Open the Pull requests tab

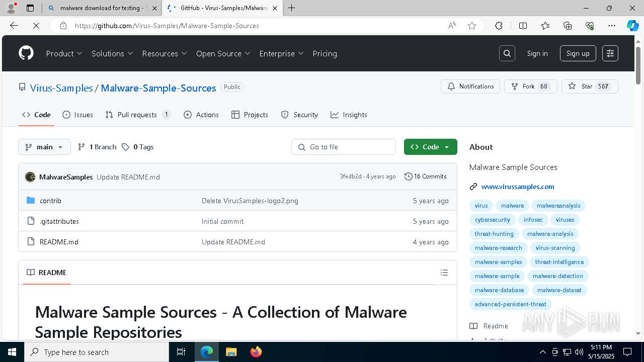[x=138, y=115]
